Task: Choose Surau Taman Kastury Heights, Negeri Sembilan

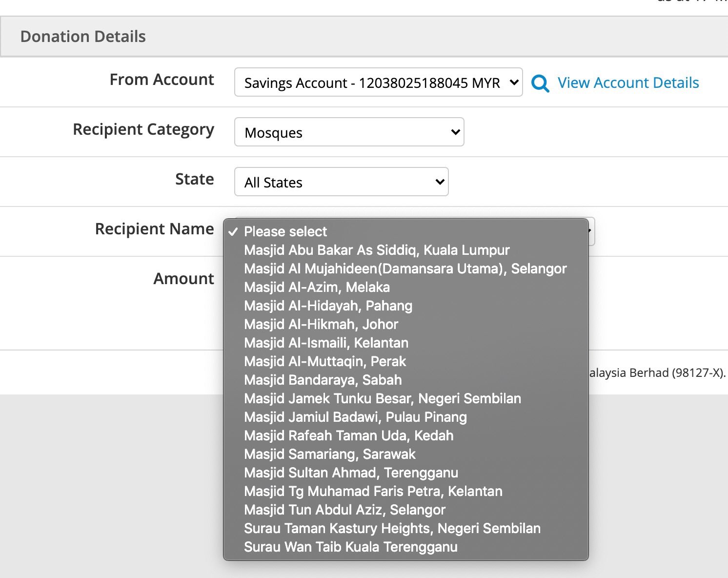Action: click(x=405, y=528)
